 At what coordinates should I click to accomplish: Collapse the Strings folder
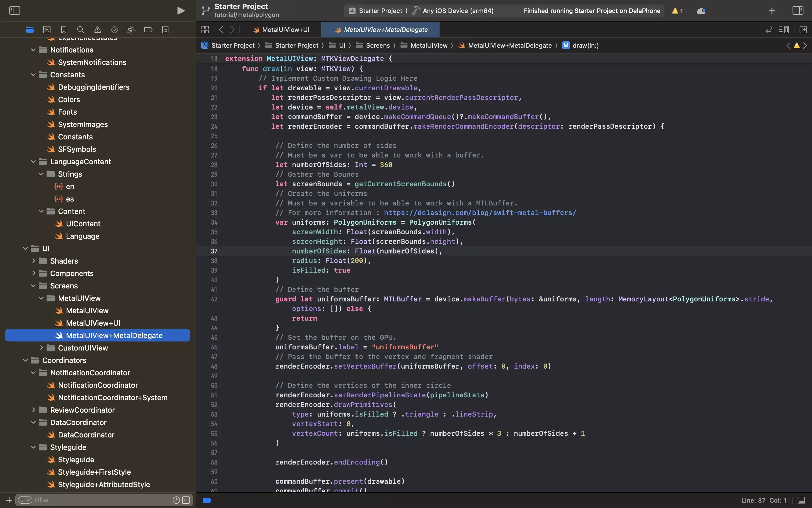tap(41, 174)
